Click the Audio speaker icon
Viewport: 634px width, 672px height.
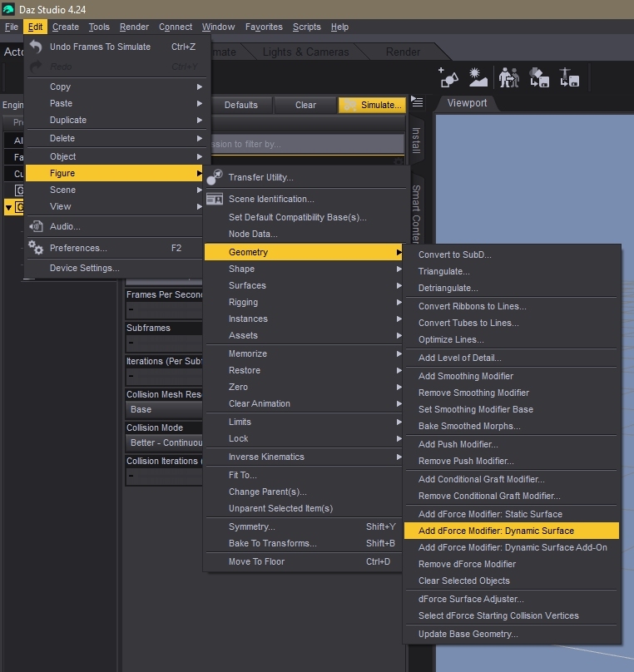click(x=36, y=226)
